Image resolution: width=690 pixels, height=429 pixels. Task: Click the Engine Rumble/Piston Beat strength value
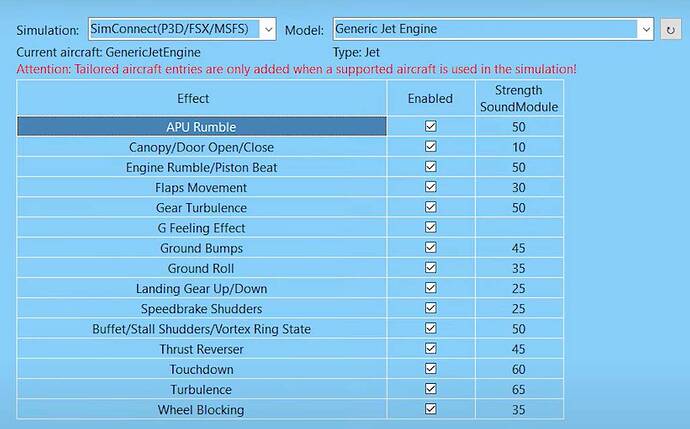coord(518,168)
